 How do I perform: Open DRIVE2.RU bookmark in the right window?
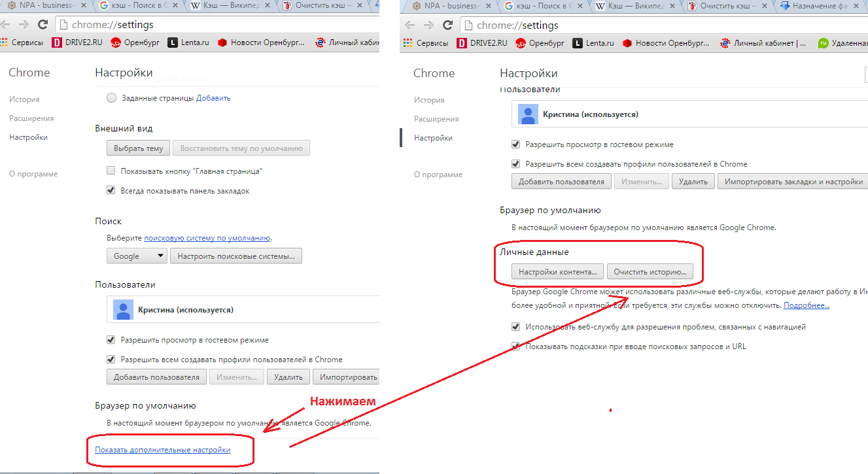click(x=481, y=43)
